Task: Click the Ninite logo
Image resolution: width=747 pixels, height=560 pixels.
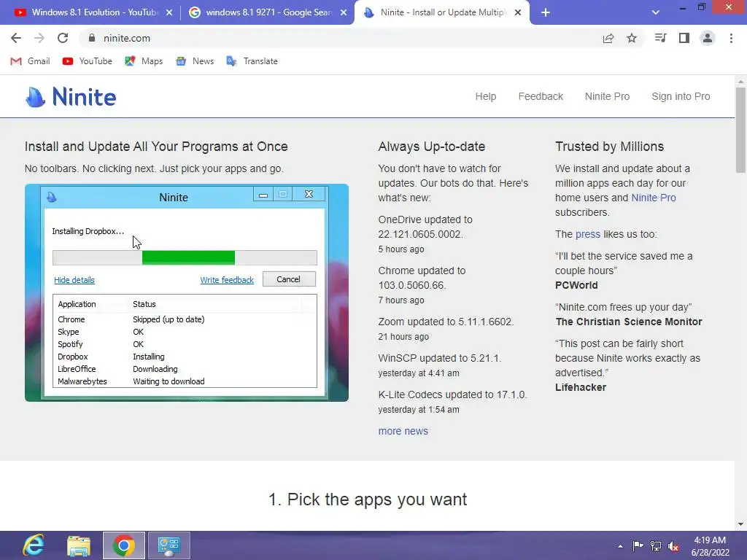Action: click(71, 97)
